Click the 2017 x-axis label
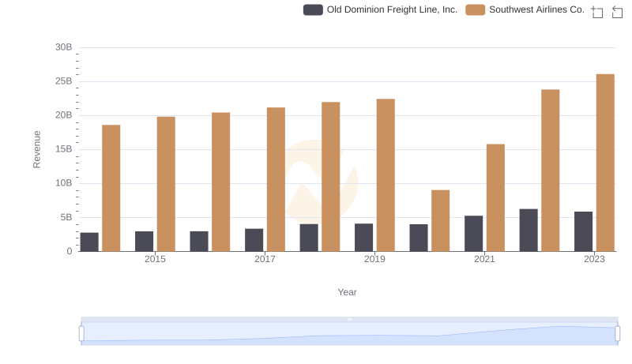This screenshot has width=632, height=364. 265,259
